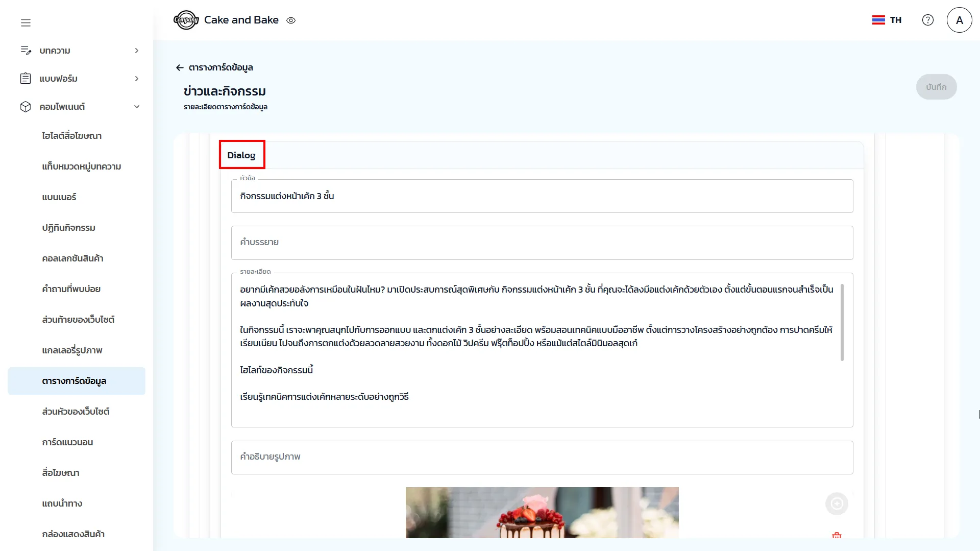980x551 pixels.
Task: Click the บทความ pencil-list icon in sidebar
Action: coord(26,50)
